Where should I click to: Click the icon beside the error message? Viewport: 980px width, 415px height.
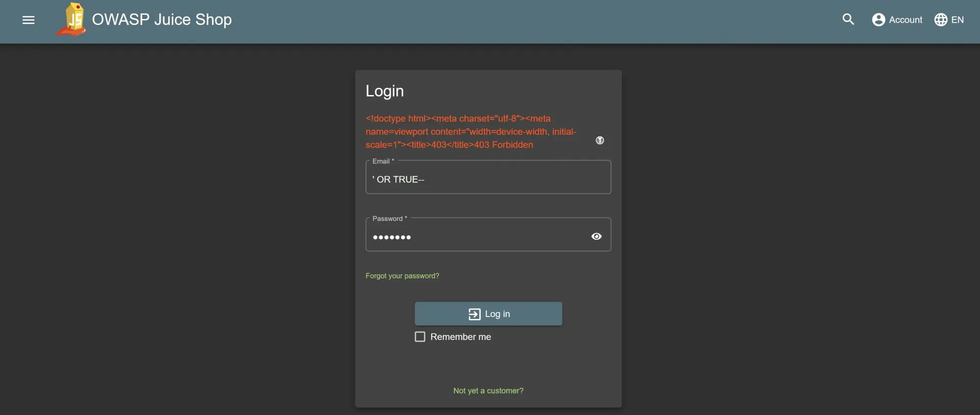tap(600, 140)
